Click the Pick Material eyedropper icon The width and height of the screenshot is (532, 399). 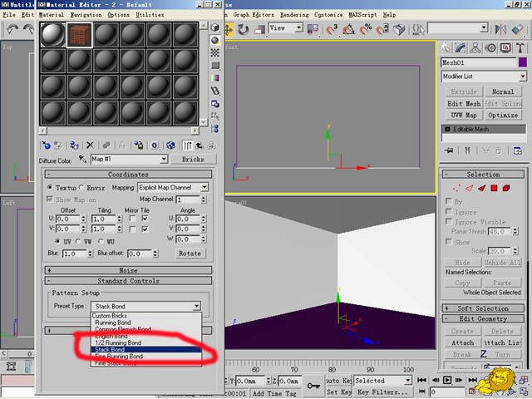point(82,159)
